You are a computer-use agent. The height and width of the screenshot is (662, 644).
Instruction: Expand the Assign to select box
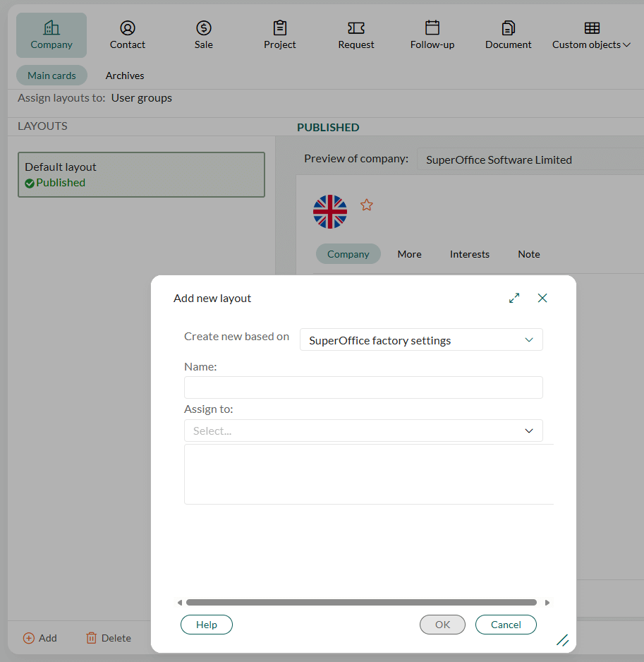[x=363, y=431]
